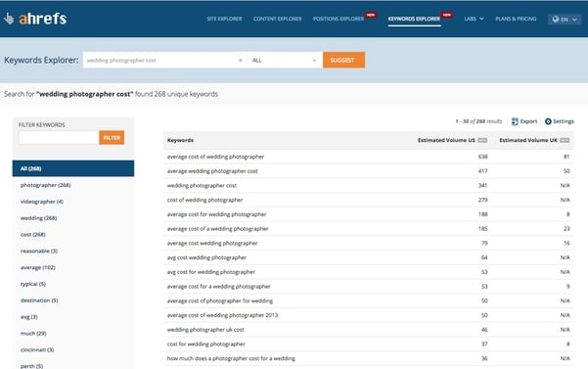The height and width of the screenshot is (369, 588).
Task: Filter by destination (5)
Action: [39, 300]
